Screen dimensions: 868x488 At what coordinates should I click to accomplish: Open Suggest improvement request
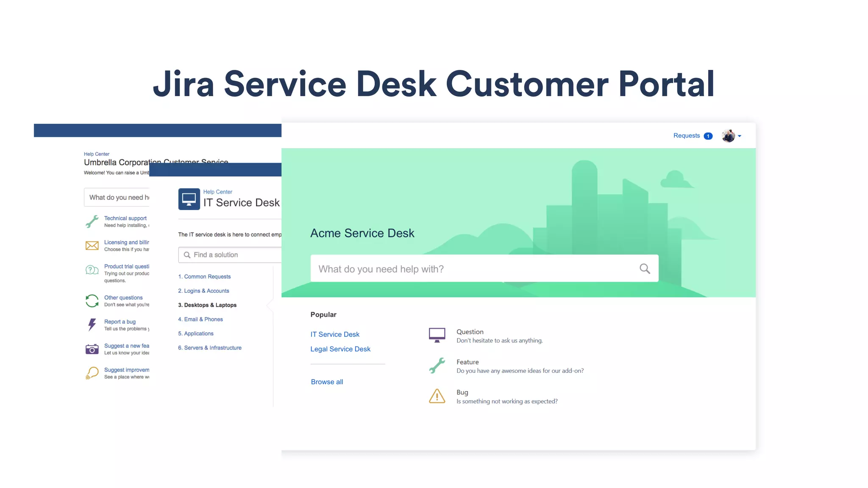127,370
